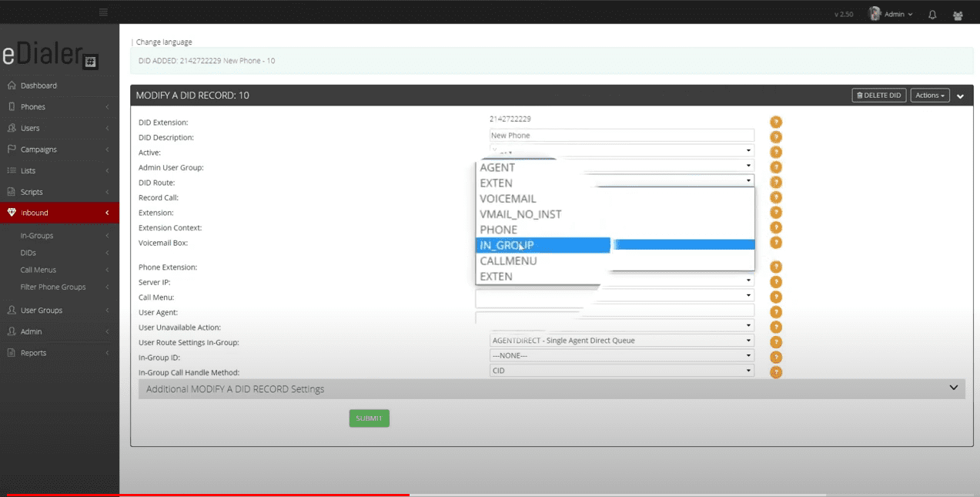Screen dimensions: 980x497
Task: Click help icon for Admin User Group
Action: (776, 167)
